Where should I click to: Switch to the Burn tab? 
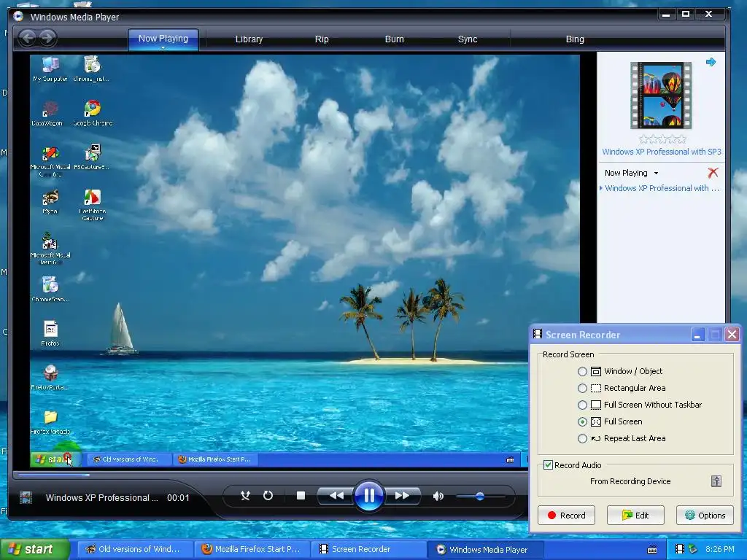(x=394, y=39)
